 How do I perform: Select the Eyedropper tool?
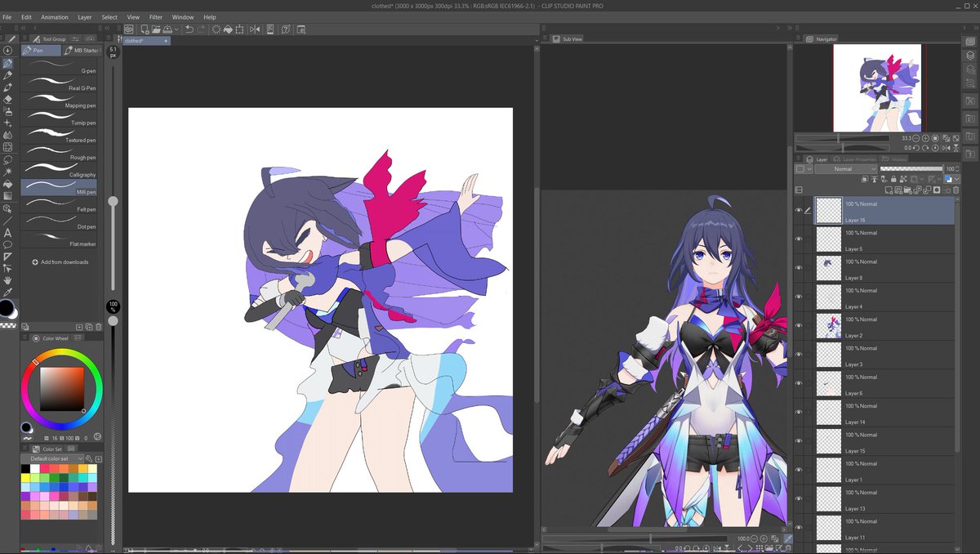coord(7,292)
